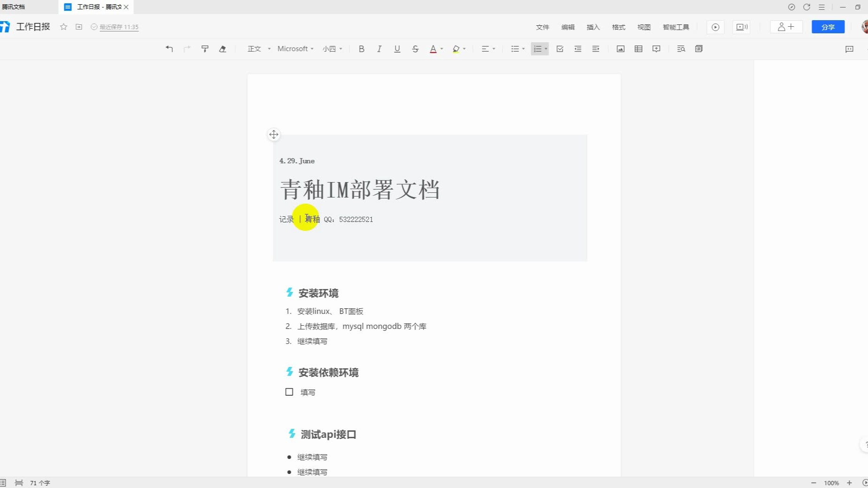Image resolution: width=868 pixels, height=488 pixels.
Task: Toggle the page view icon in status bar
Action: coord(19,483)
